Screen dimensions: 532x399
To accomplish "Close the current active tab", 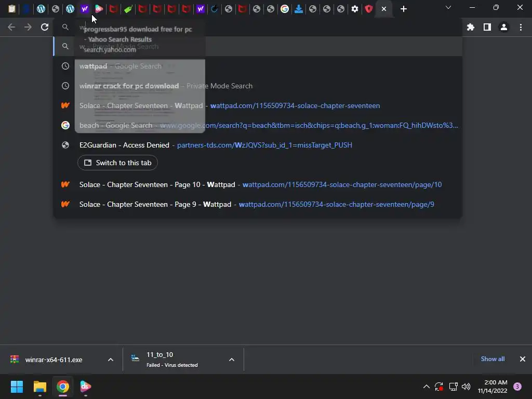I will click(384, 9).
